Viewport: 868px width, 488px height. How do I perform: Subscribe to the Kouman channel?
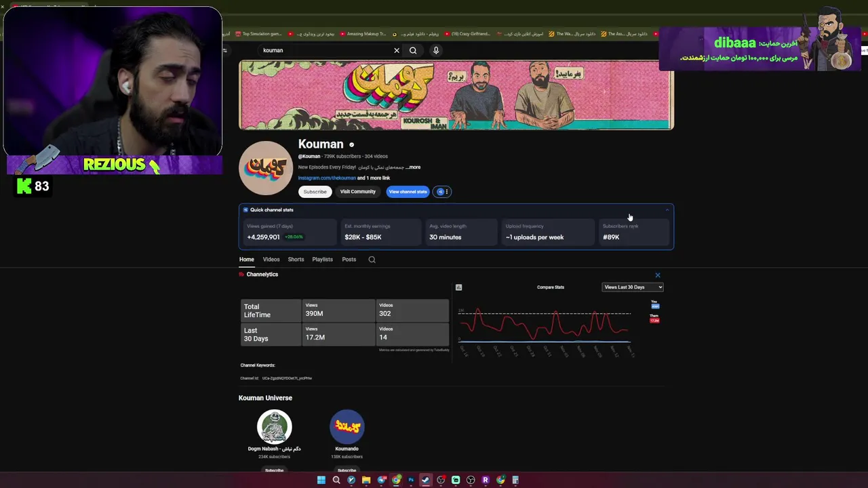point(315,192)
